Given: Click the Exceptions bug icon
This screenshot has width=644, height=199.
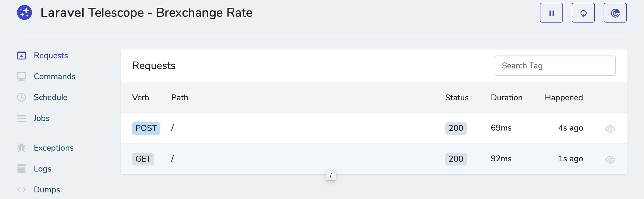Looking at the screenshot, I should pos(21,148).
